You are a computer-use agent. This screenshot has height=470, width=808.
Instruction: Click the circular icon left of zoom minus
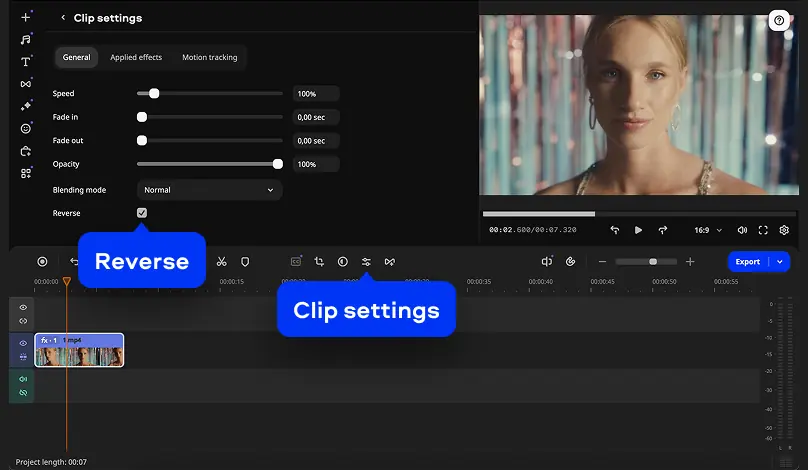(x=570, y=262)
